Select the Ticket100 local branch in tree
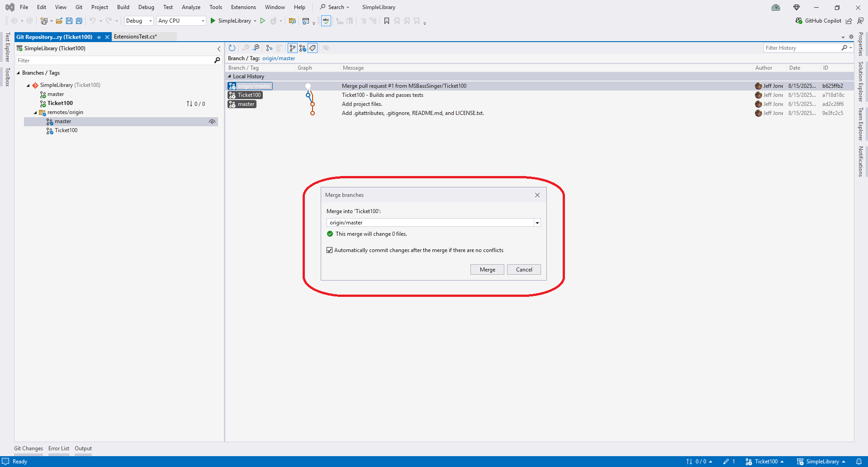Screen dimensions: 868x467 [60, 103]
